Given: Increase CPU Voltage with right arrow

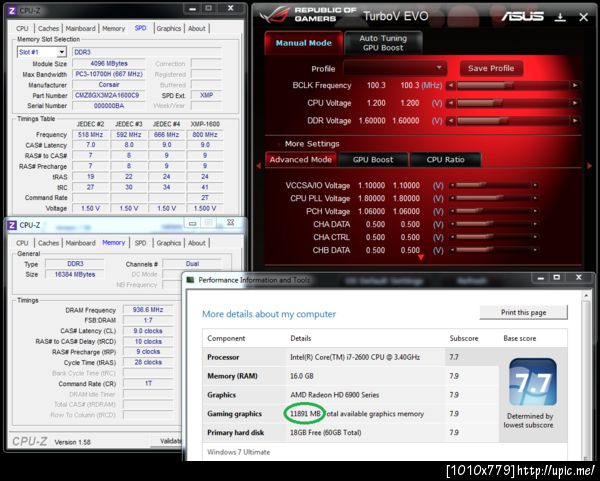Looking at the screenshot, I should pos(575,103).
